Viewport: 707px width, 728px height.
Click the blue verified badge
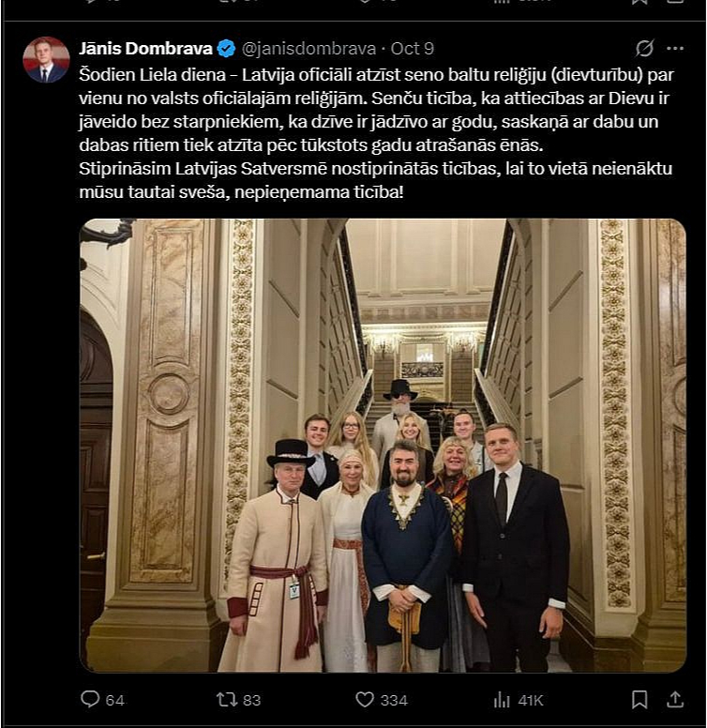coord(227,49)
